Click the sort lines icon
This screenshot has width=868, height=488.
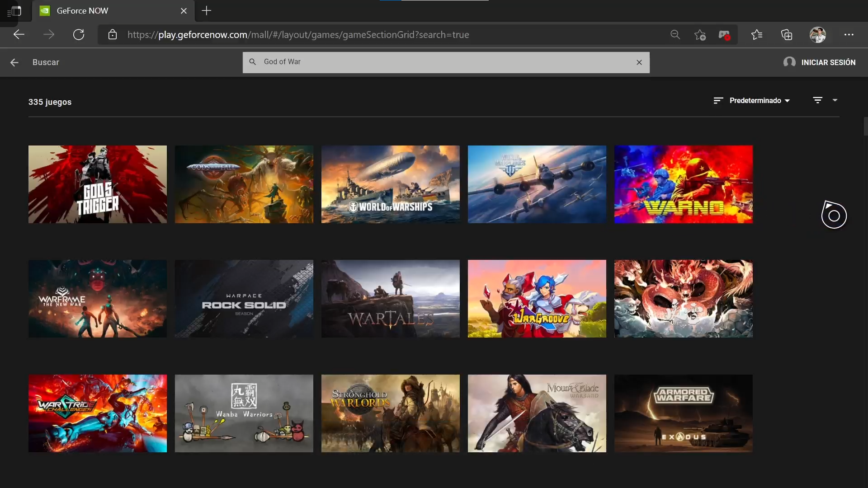pos(718,100)
